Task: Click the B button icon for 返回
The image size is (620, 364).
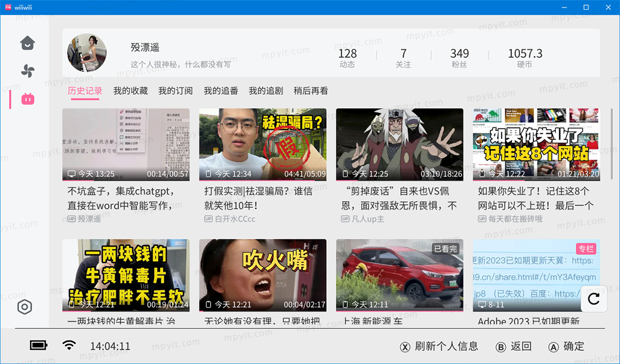Action: (501, 347)
